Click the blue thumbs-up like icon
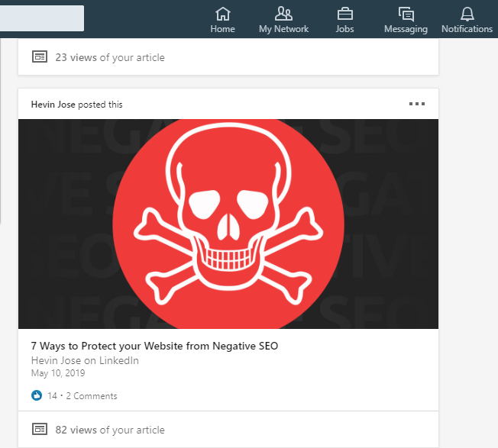 point(37,396)
